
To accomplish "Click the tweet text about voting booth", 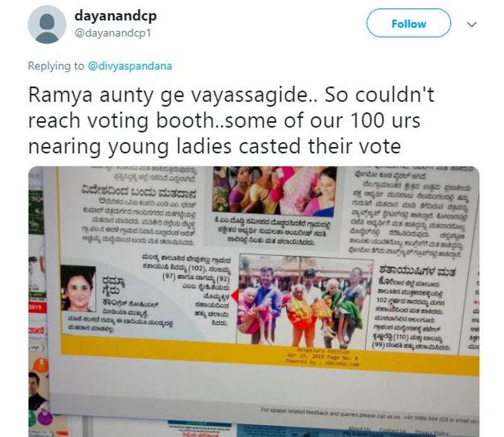I will 231,120.
